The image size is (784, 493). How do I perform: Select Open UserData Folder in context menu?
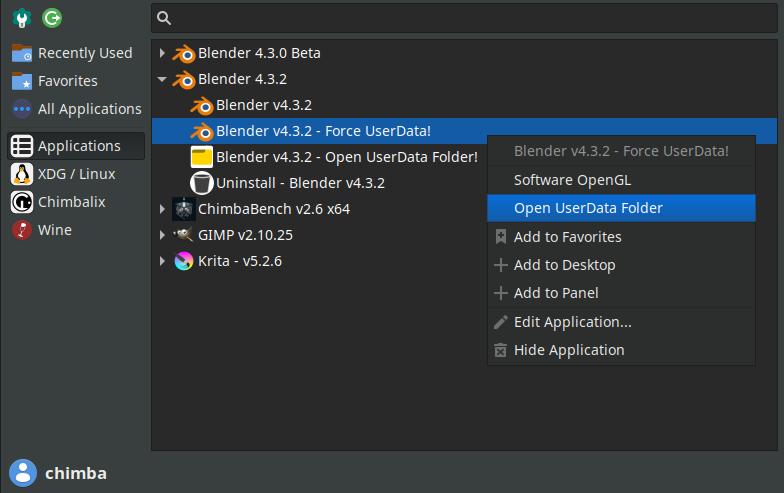point(588,208)
